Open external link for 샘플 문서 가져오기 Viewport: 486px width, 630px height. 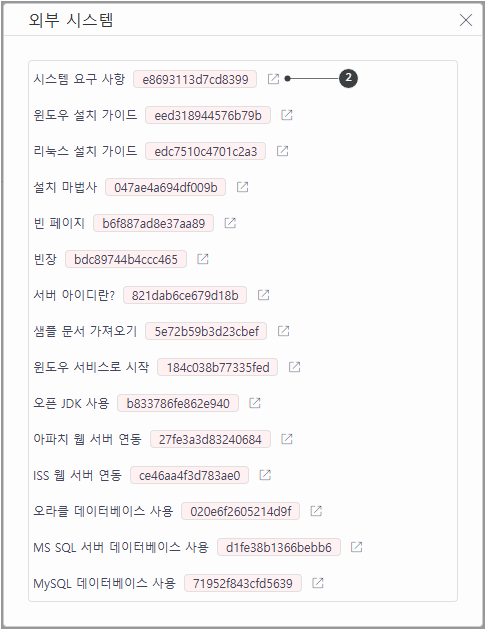coord(284,331)
